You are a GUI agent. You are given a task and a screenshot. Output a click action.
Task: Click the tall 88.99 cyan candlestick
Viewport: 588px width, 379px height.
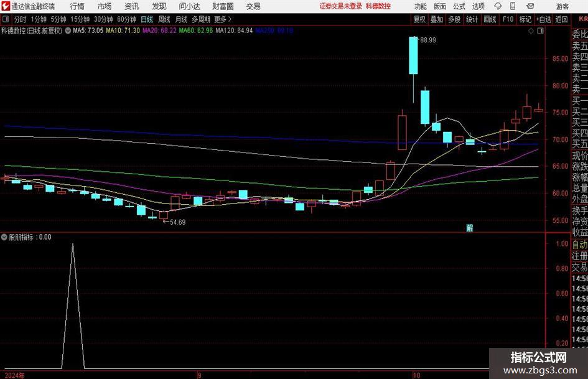(413, 55)
